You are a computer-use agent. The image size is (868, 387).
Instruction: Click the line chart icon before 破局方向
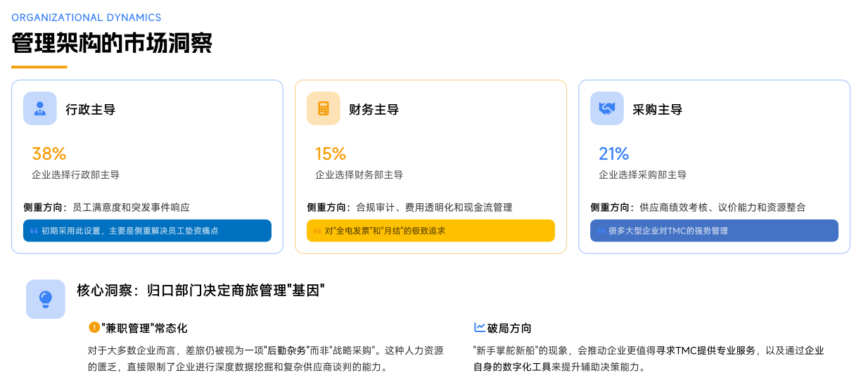(x=480, y=327)
